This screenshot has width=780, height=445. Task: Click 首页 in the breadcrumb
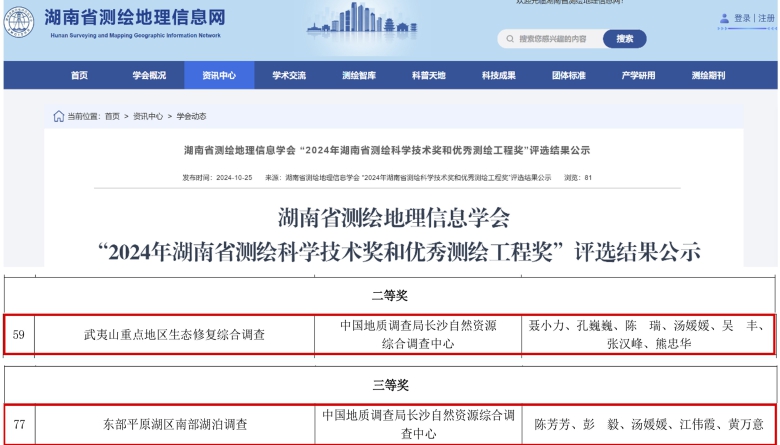[x=112, y=116]
